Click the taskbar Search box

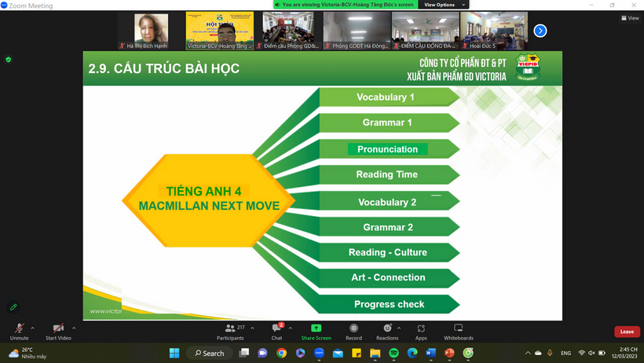(209, 353)
